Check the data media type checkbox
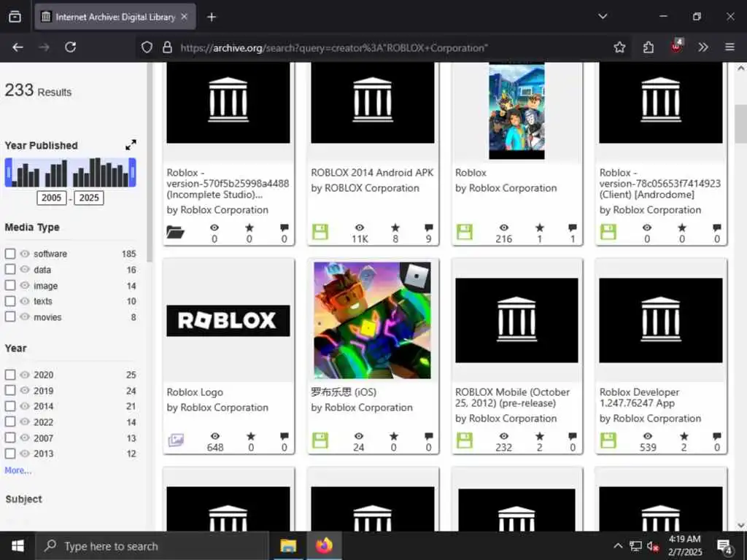Image resolution: width=747 pixels, height=560 pixels. [x=10, y=269]
